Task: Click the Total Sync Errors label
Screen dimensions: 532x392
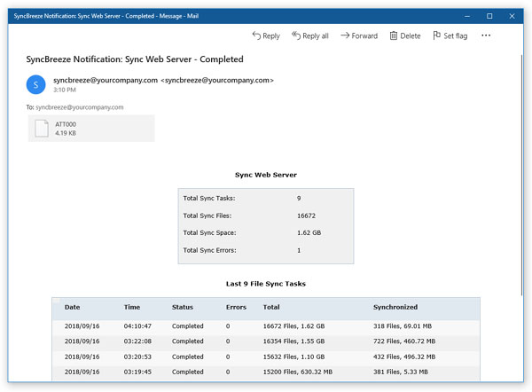Action: 209,250
